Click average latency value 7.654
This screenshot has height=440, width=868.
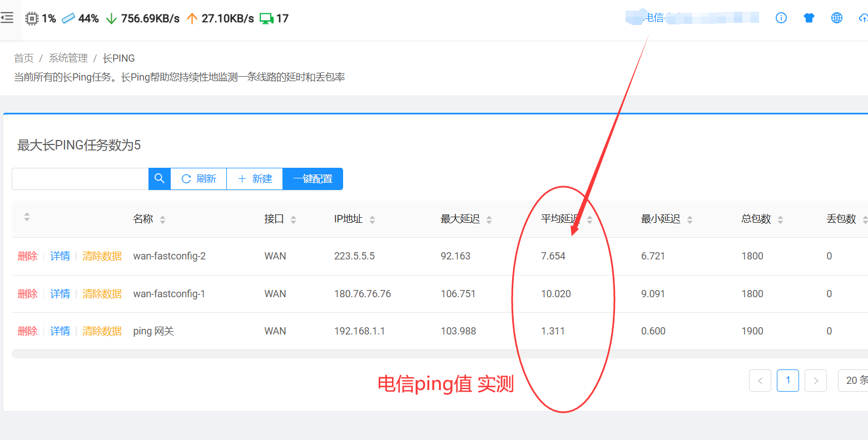(553, 256)
